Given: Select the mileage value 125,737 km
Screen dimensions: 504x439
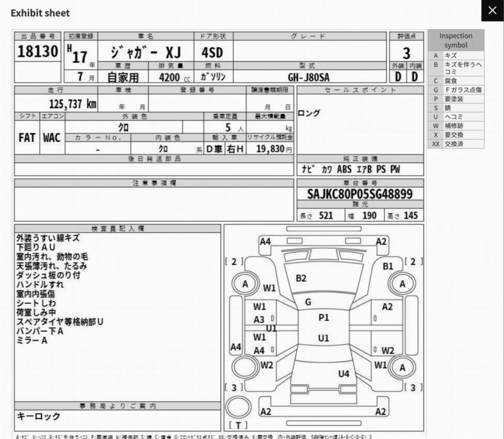Looking at the screenshot, I should pyautogui.click(x=73, y=104).
